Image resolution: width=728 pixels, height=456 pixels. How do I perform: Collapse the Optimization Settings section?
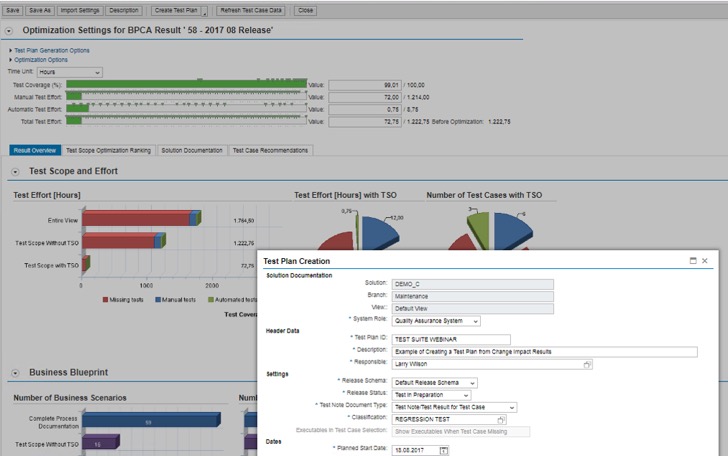[9, 32]
